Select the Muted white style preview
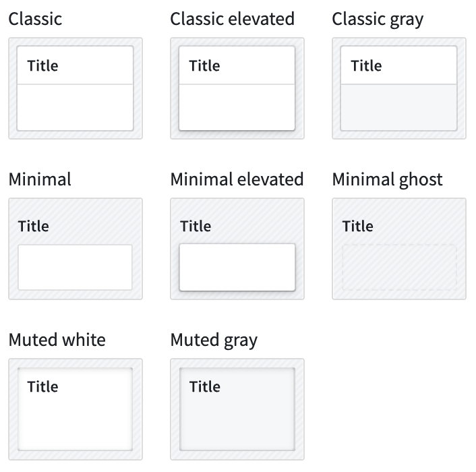Image resolution: width=476 pixels, height=472 pixels. pyautogui.click(x=76, y=409)
